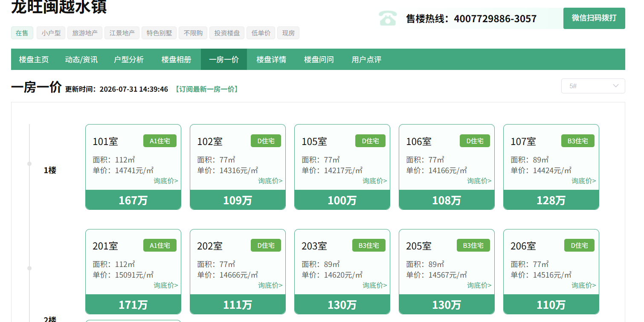The width and height of the screenshot is (644, 322).
Task: Click D住宅 badge on 206室 card
Action: [579, 245]
